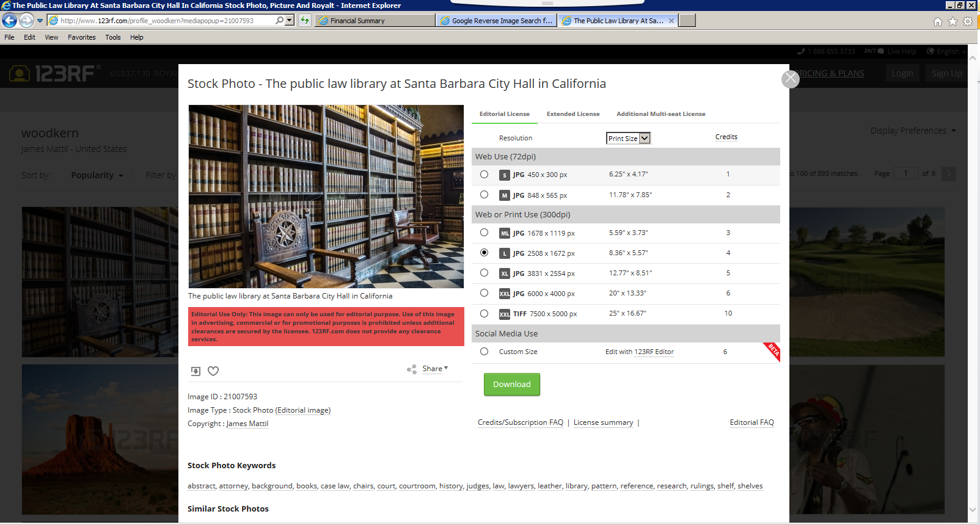Click the share icon beside Share
980x525 pixels.
coord(412,369)
